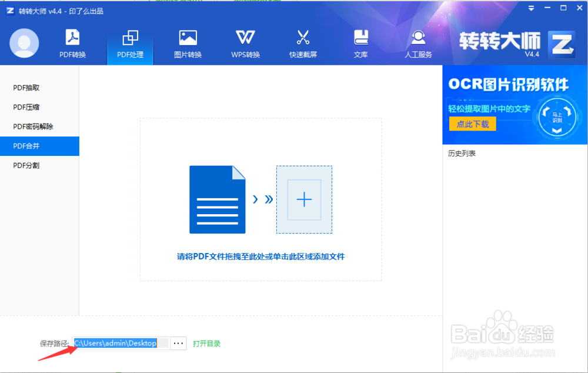This screenshot has width=588, height=373.
Task: Click the plus add-file box
Action: click(x=304, y=199)
